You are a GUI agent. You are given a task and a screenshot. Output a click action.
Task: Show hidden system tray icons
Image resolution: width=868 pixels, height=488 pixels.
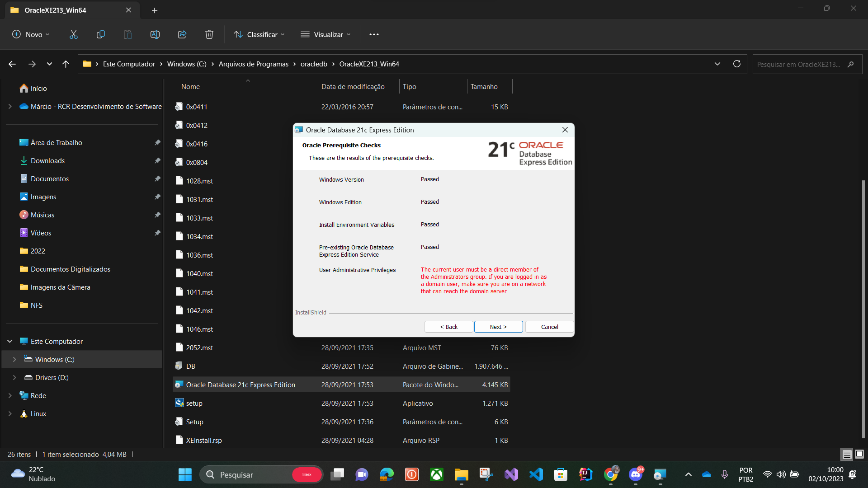689,474
